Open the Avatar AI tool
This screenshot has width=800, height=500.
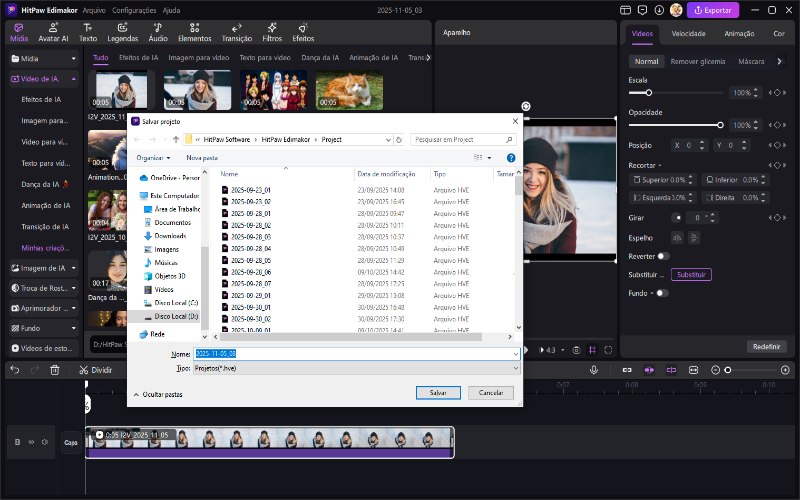tap(53, 31)
